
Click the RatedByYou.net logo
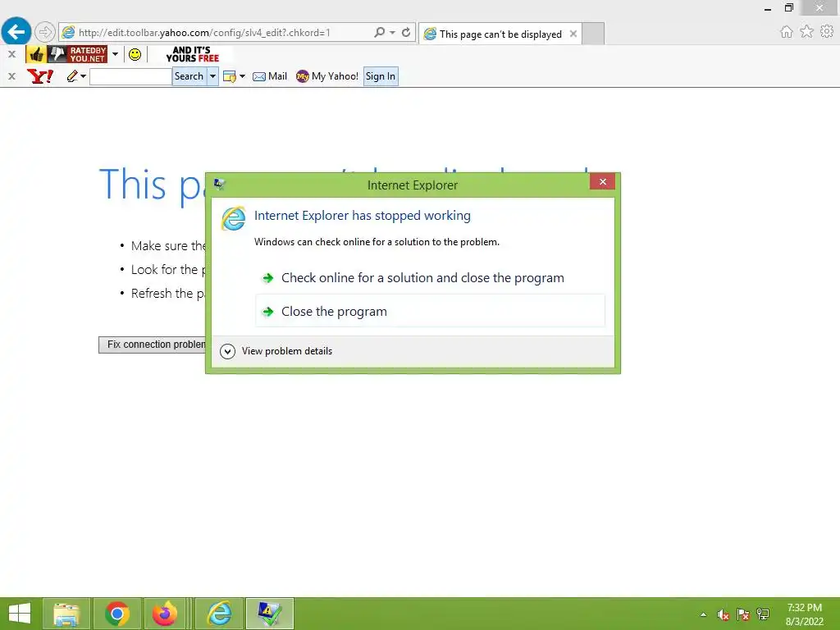pyautogui.click(x=87, y=54)
